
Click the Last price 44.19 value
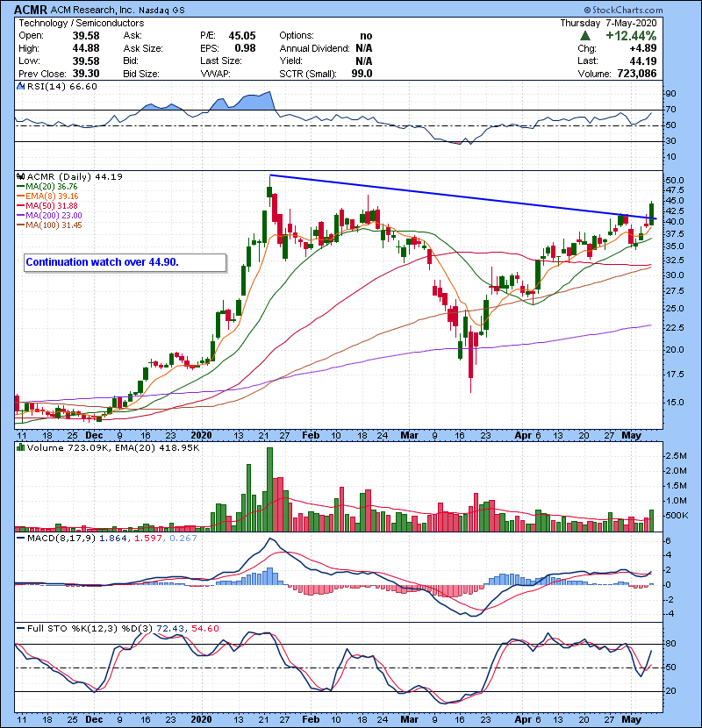[x=643, y=61]
